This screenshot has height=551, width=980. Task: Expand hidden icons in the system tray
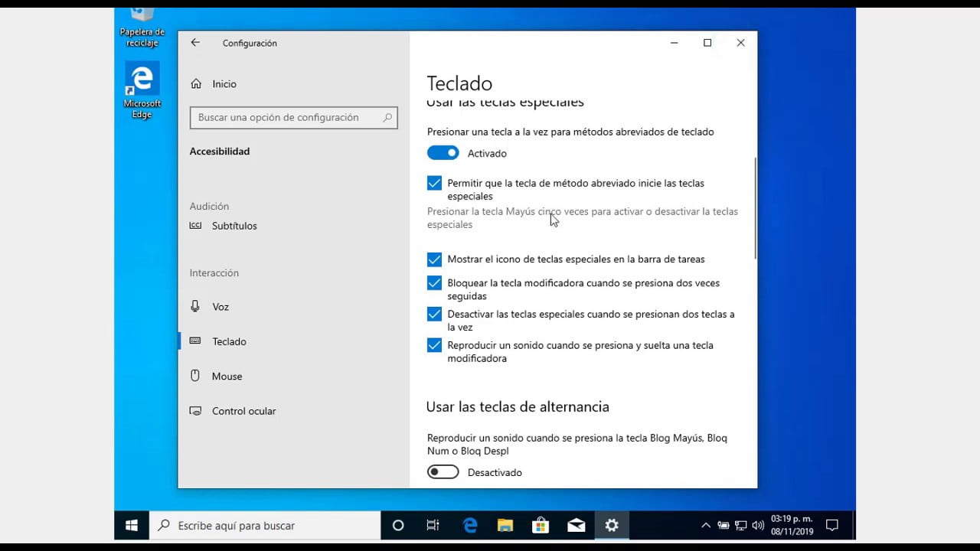pyautogui.click(x=705, y=525)
